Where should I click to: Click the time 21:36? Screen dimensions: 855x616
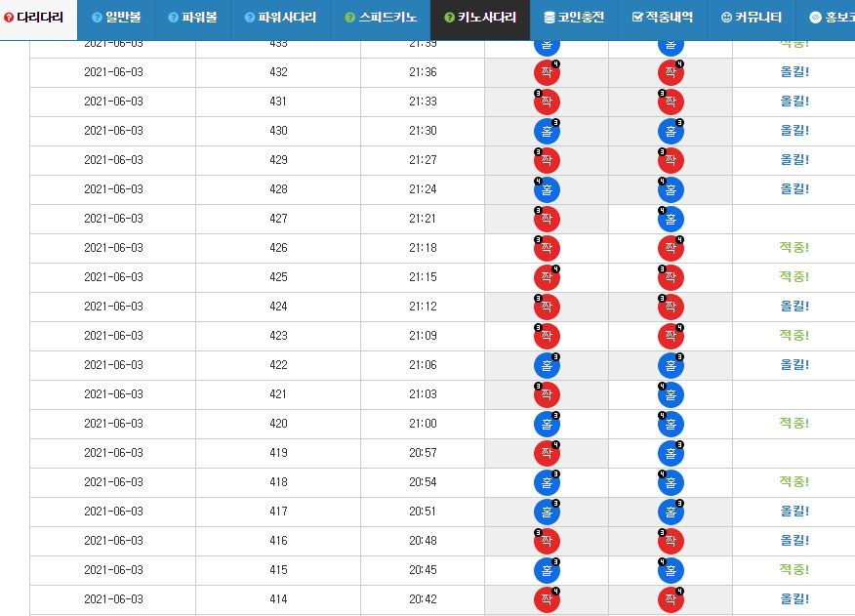pos(423,72)
